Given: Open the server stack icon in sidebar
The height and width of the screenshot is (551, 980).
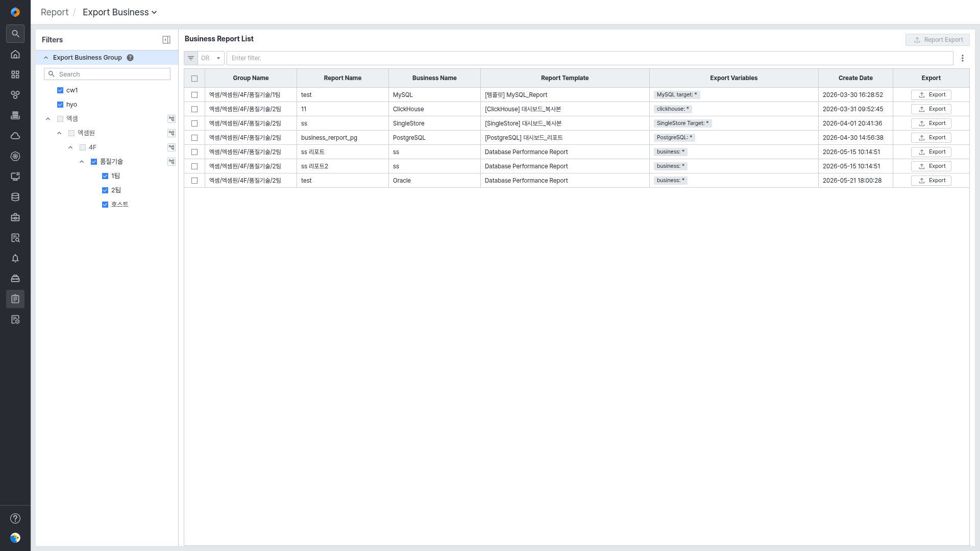Looking at the screenshot, I should (x=15, y=115).
